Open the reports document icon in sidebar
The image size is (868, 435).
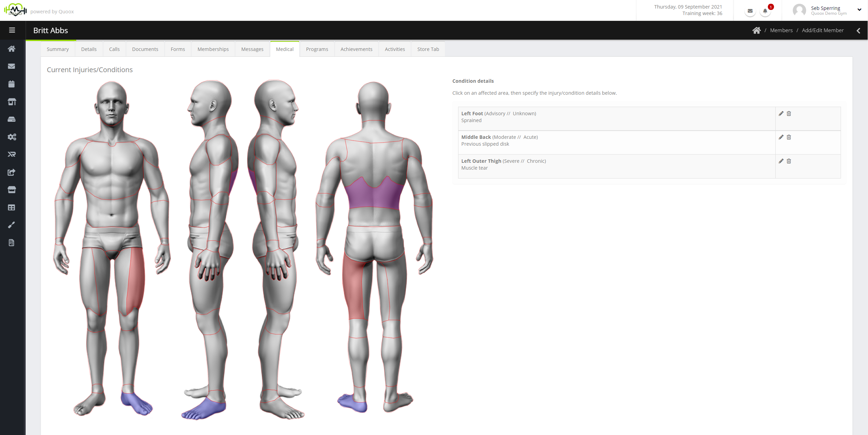[x=12, y=243]
